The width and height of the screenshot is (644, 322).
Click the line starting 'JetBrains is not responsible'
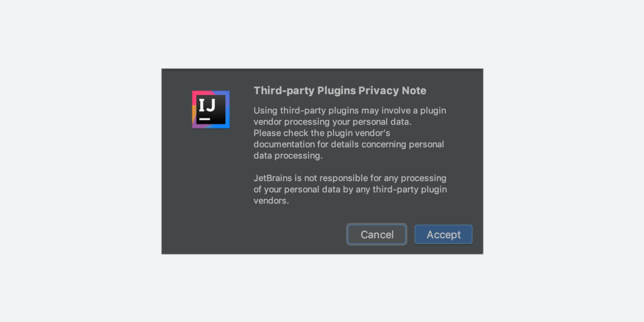tap(350, 178)
